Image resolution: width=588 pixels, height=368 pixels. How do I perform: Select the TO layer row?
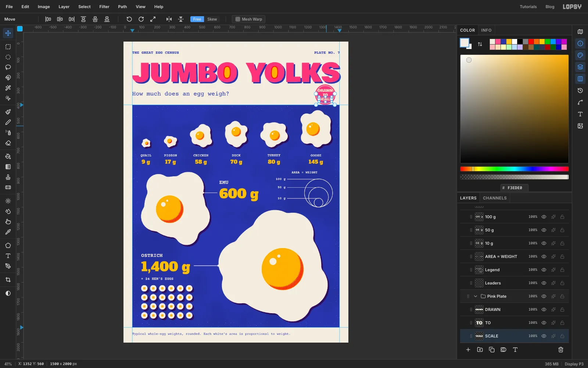pos(514,323)
